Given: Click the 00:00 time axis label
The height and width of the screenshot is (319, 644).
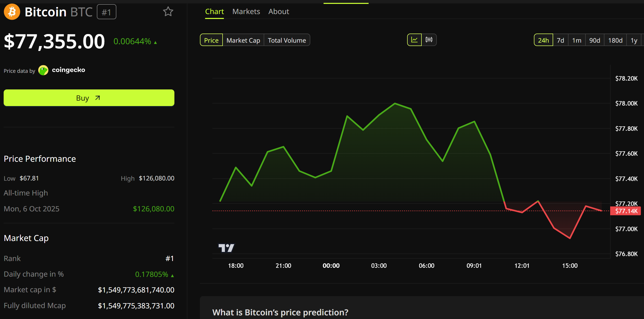Looking at the screenshot, I should [331, 266].
